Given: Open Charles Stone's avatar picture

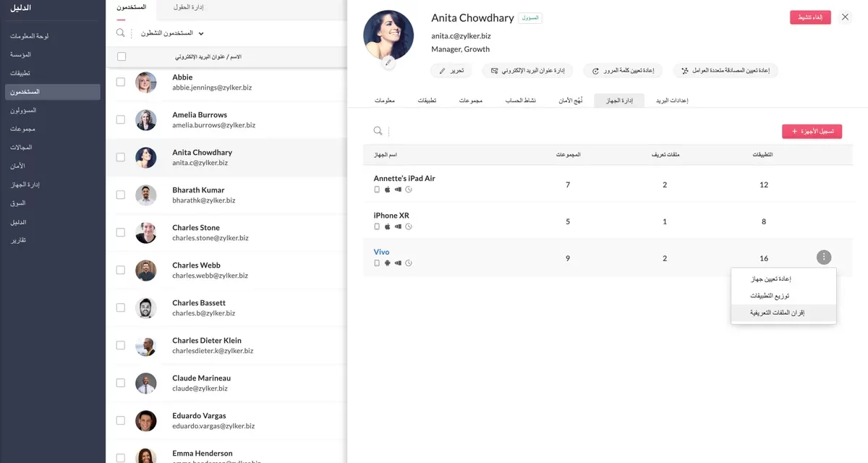Looking at the screenshot, I should coord(146,233).
